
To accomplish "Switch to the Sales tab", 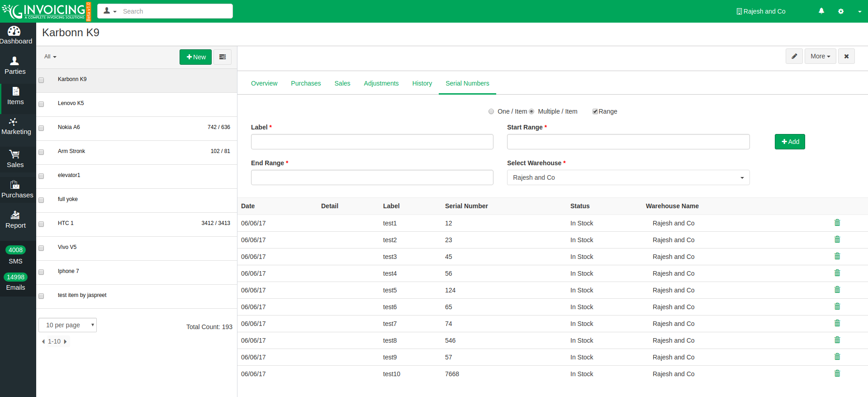I will pyautogui.click(x=342, y=83).
